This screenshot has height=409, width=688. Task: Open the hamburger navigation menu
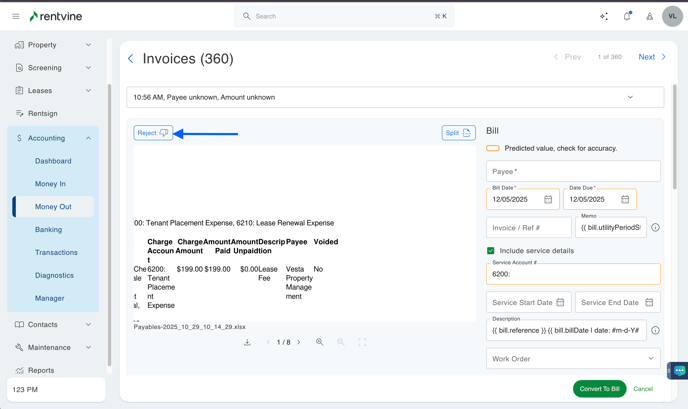tap(16, 16)
